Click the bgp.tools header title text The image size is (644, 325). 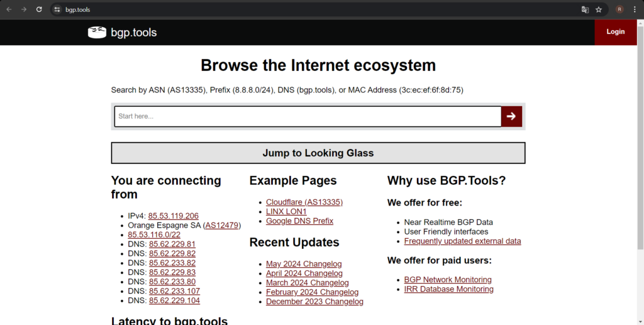134,33
